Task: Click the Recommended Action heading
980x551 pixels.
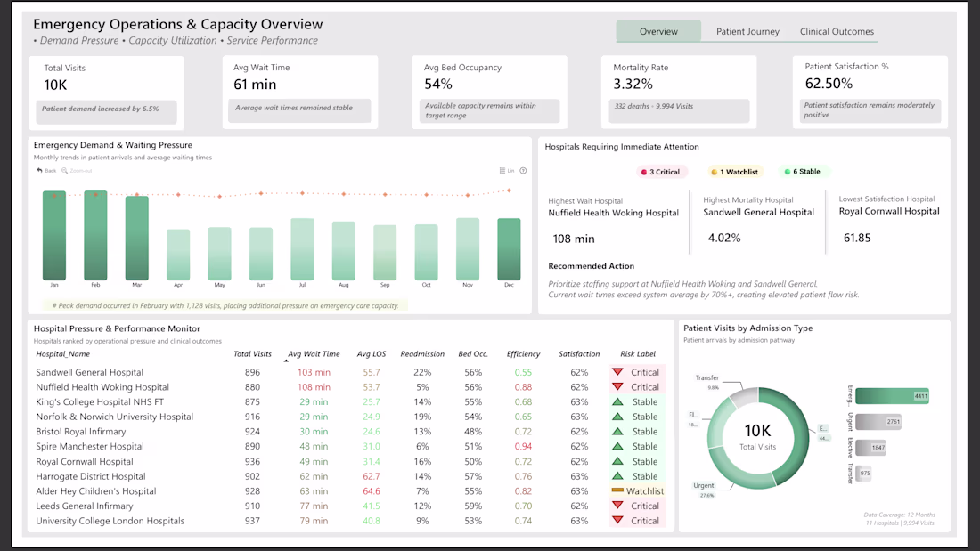Action: [592, 265]
